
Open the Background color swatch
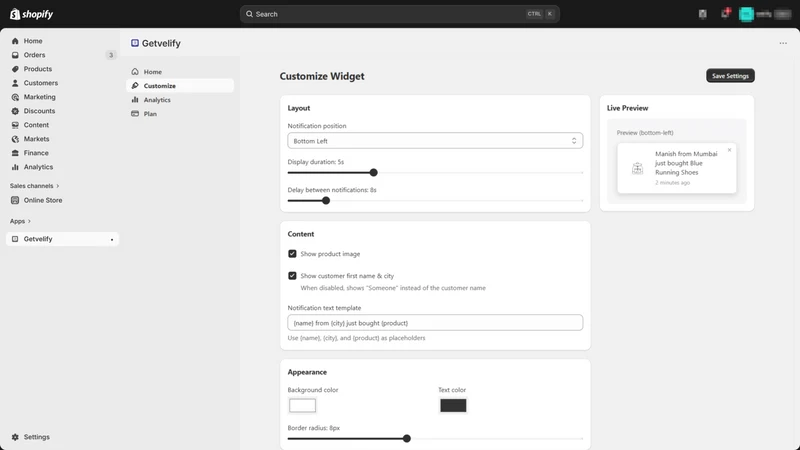pos(303,406)
